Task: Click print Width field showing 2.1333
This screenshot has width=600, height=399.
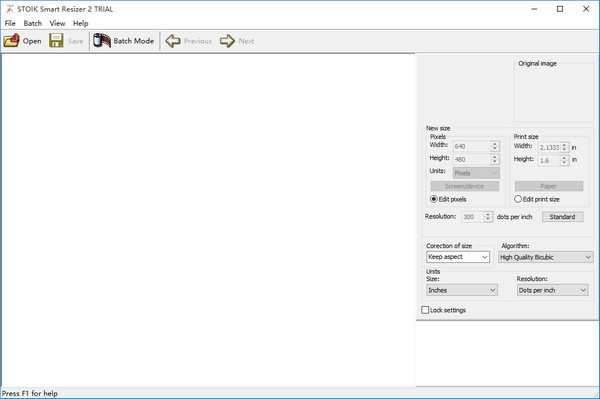Action: tap(549, 147)
